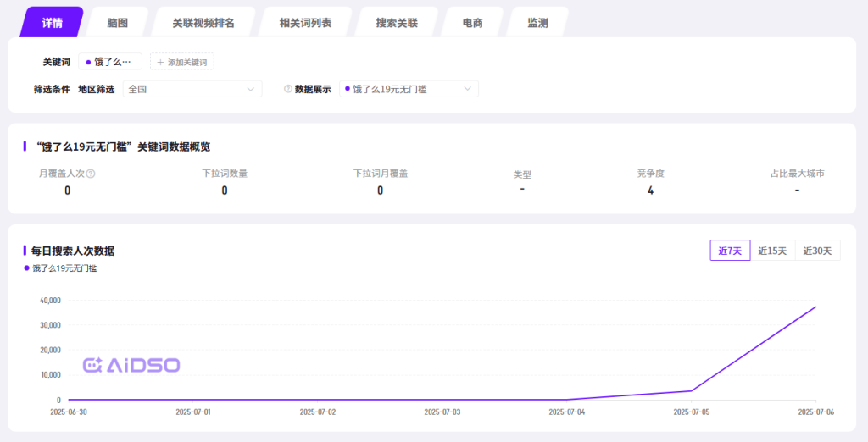Open the 搜索关联 tab

point(397,23)
